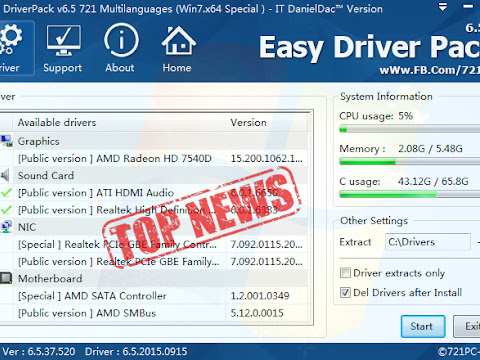Click the Graphics category label

click(39, 141)
